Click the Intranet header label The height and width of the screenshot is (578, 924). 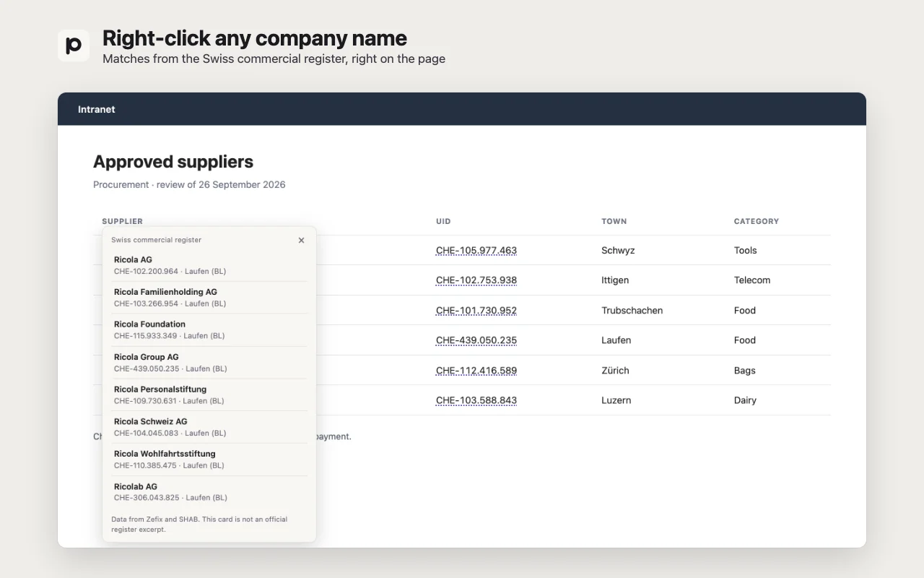(x=97, y=109)
